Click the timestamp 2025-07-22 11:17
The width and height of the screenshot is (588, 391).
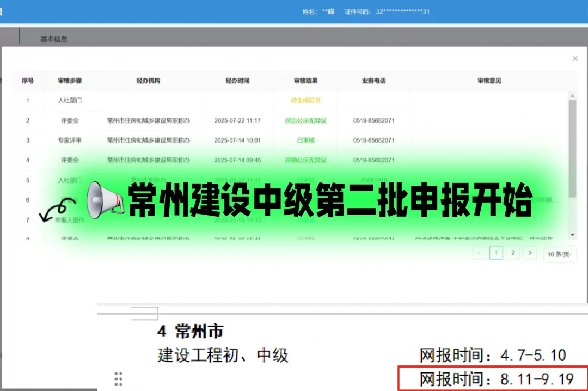click(237, 120)
